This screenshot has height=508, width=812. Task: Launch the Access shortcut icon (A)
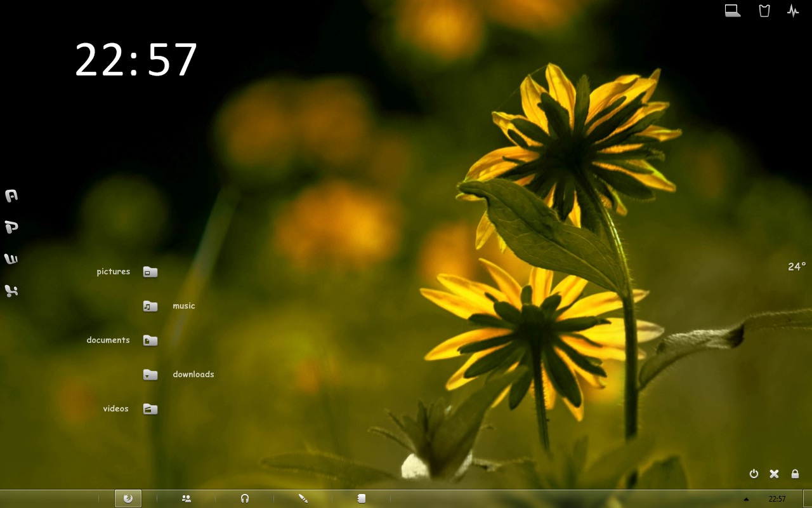coord(11,196)
